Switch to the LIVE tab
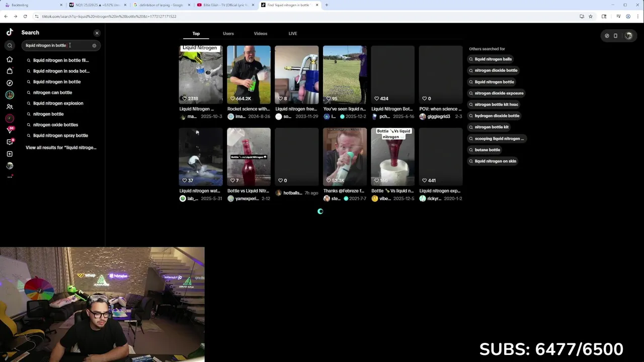Screen dimensions: 644x362 tap(293, 34)
